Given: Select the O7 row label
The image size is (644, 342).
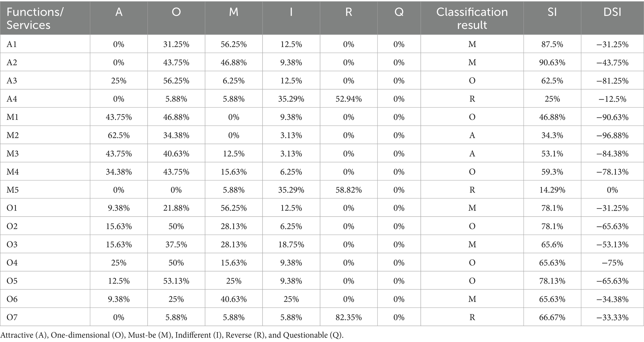Looking at the screenshot, I should 12,317.
